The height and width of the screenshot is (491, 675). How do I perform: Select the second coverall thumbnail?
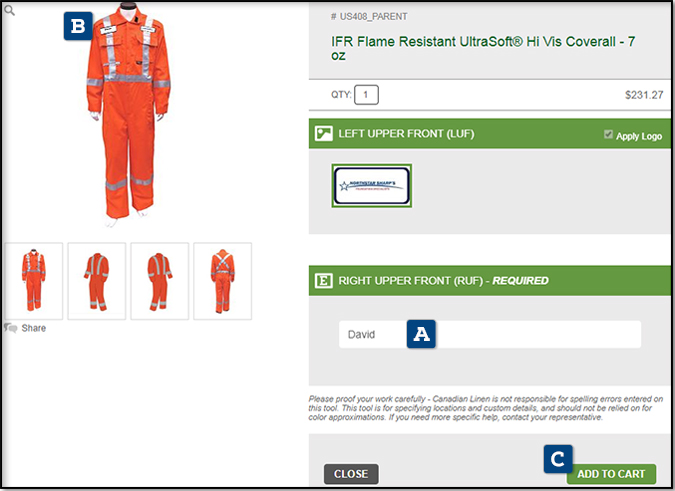[97, 280]
